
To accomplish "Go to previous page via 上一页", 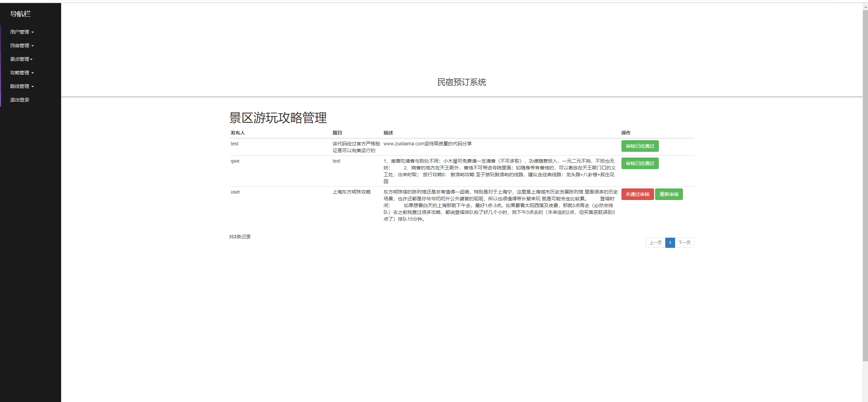I will (655, 242).
